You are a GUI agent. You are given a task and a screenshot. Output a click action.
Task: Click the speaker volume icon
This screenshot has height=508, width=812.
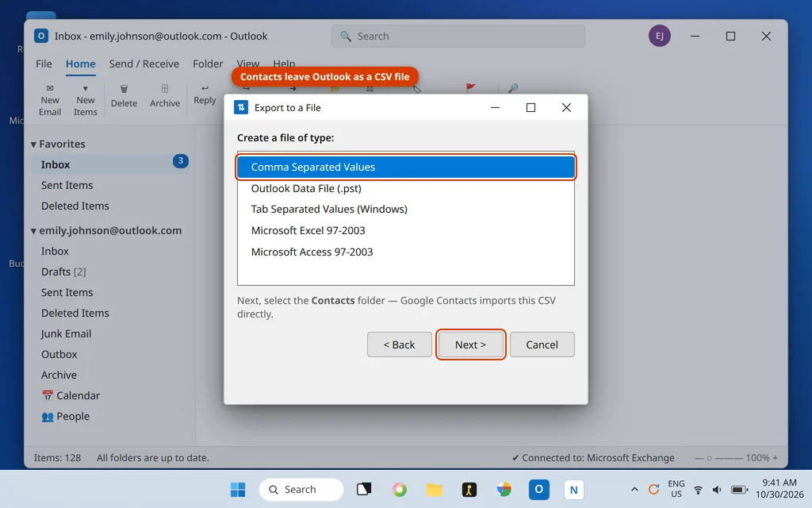(x=717, y=489)
